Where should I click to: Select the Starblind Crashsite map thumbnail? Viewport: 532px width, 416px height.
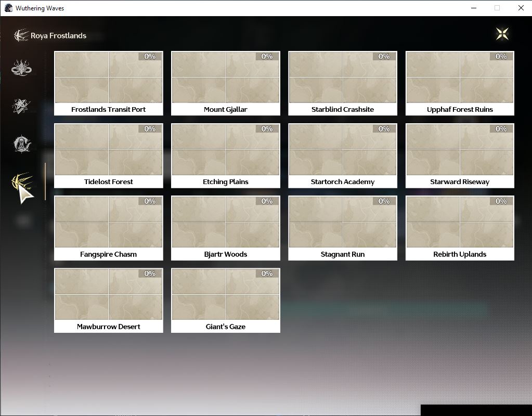pyautogui.click(x=343, y=77)
